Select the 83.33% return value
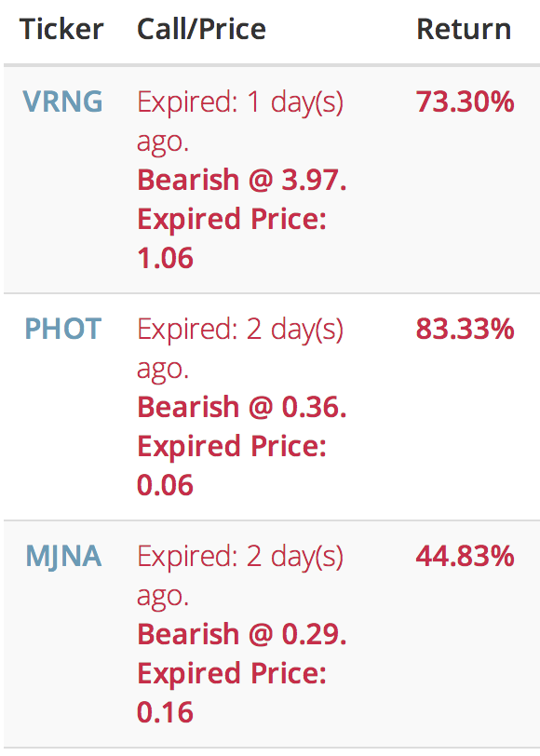Image resolution: width=540 pixels, height=756 pixels. [x=466, y=329]
